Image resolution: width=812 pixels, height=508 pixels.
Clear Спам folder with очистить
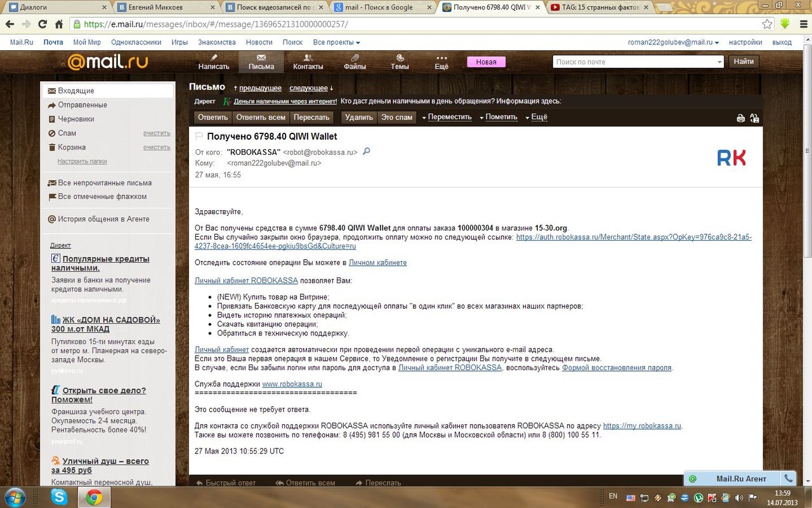[x=157, y=133]
